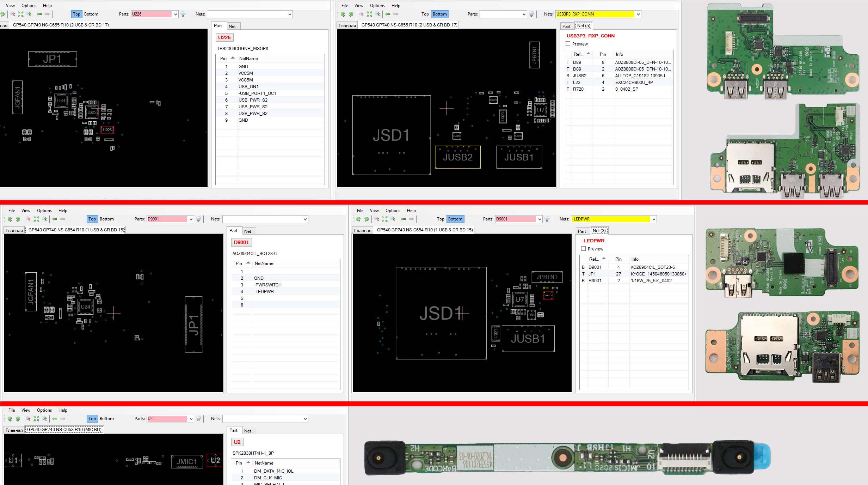The height and width of the screenshot is (485, 868).
Task: Open Options menu in U226 window
Action: tap(29, 6)
